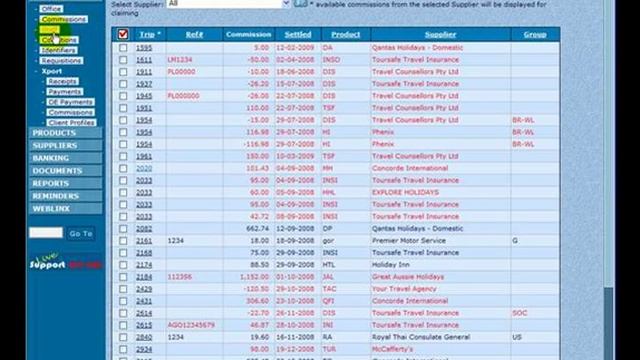This screenshot has height=360, width=640.
Task: Collapse the Xport tree section
Action: (52, 71)
